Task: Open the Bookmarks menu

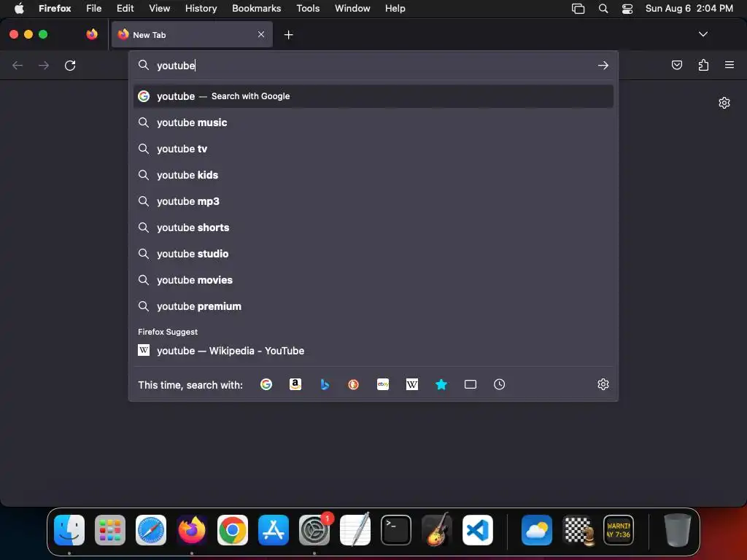Action: click(x=256, y=8)
